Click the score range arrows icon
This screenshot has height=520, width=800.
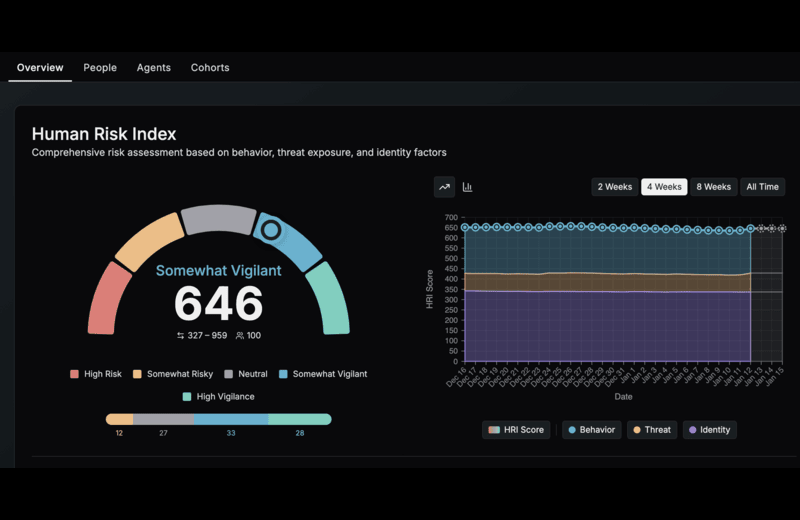[181, 336]
